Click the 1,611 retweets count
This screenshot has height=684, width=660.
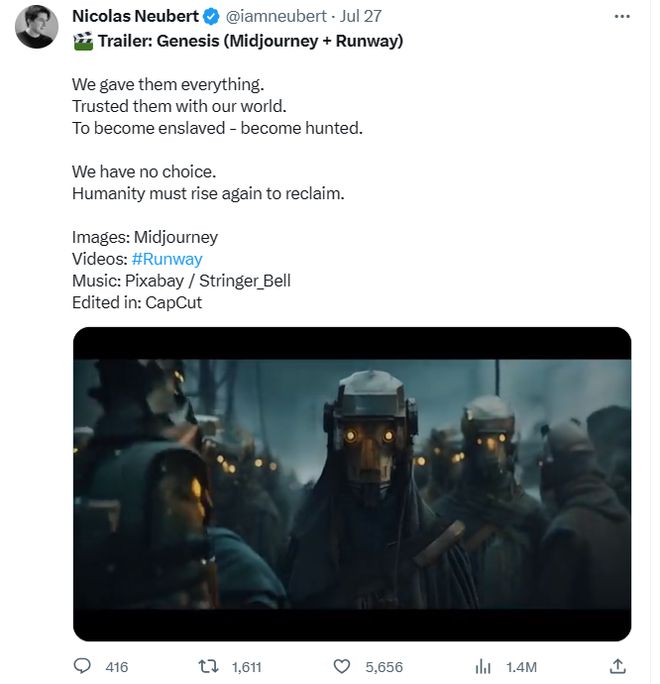click(246, 667)
